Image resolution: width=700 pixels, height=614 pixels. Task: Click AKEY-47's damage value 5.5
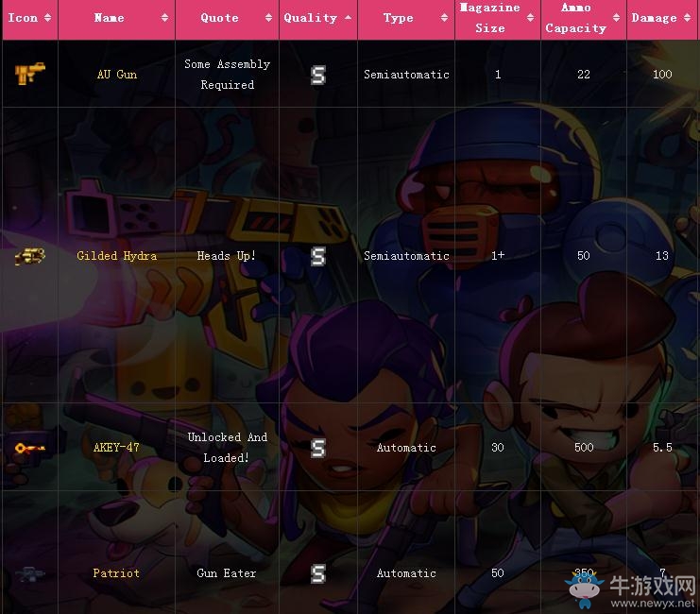(x=662, y=448)
